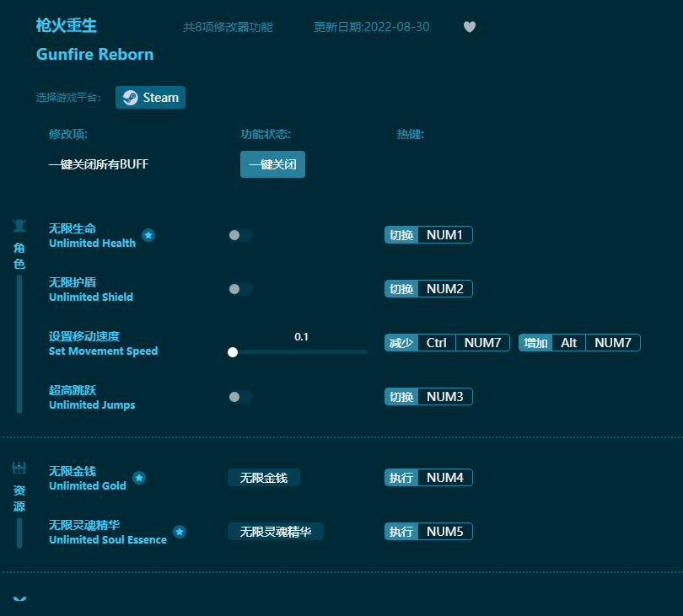Click 切换 label beside NUM2
The height and width of the screenshot is (616, 683).
401,289
